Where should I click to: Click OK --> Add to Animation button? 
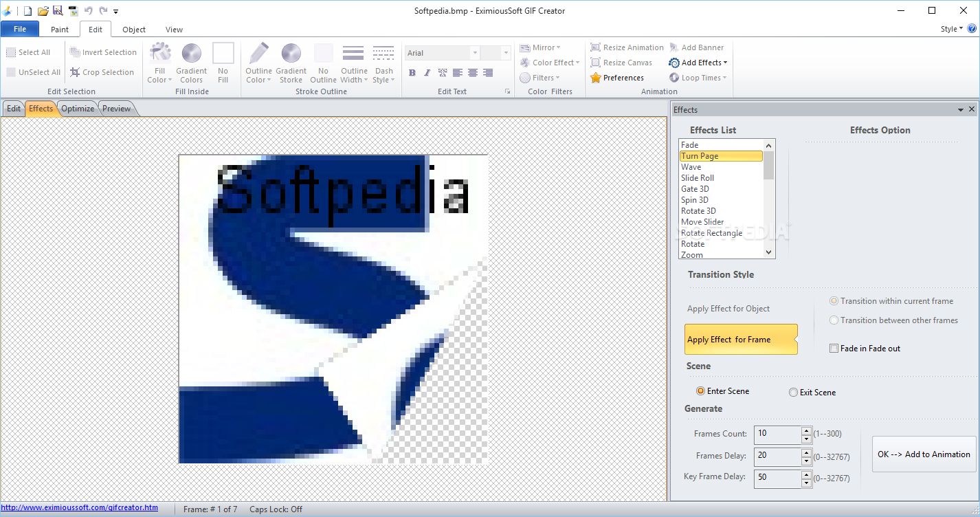(924, 454)
